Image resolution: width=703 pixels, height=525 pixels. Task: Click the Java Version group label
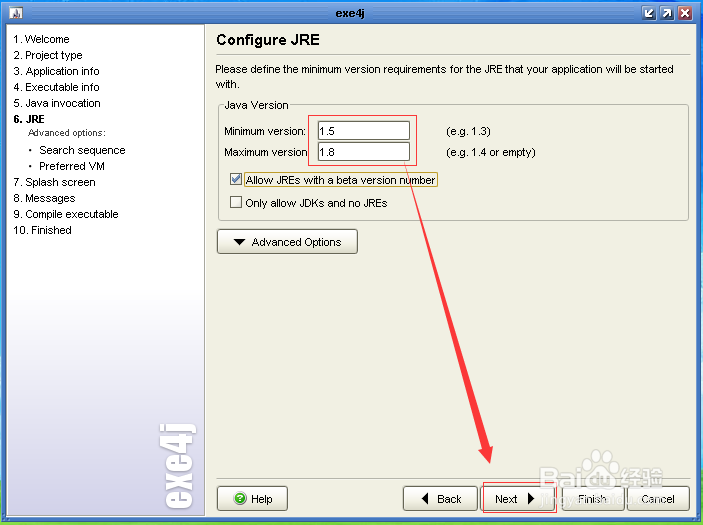click(256, 105)
